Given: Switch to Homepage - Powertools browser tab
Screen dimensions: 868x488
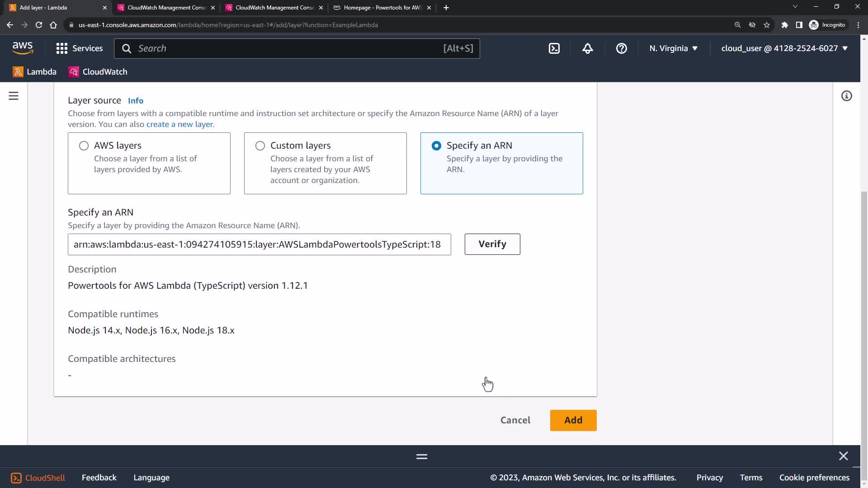Looking at the screenshot, I should coord(382,8).
